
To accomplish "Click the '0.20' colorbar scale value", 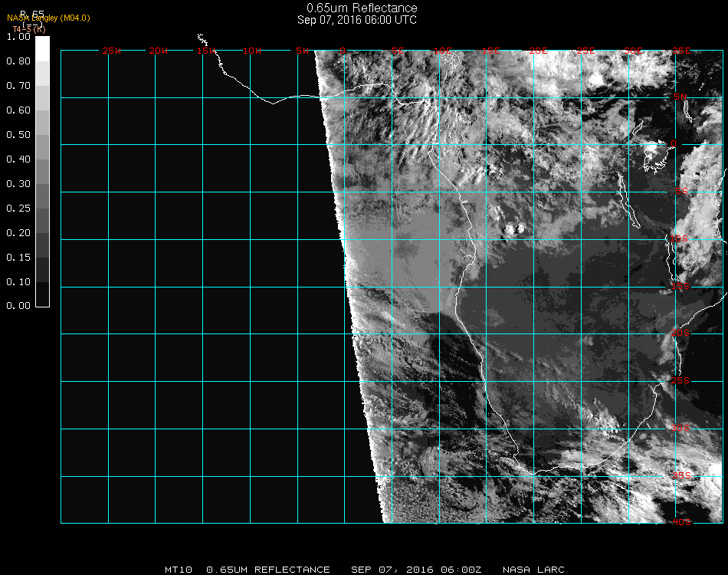I will click(18, 233).
